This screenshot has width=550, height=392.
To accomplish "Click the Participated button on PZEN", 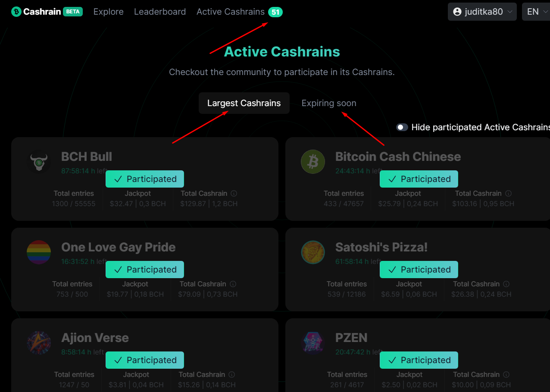I will point(419,360).
